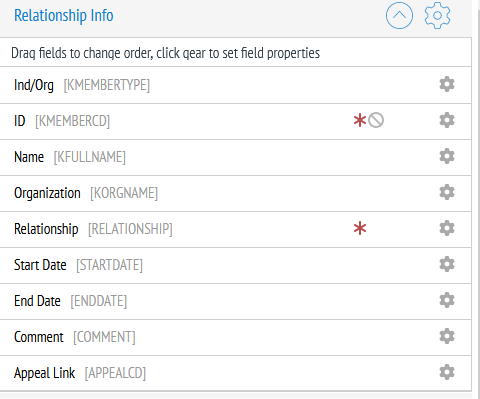Select the Ind/Org KMEMBERTYPE field row
This screenshot has height=399, width=480.
tap(236, 85)
